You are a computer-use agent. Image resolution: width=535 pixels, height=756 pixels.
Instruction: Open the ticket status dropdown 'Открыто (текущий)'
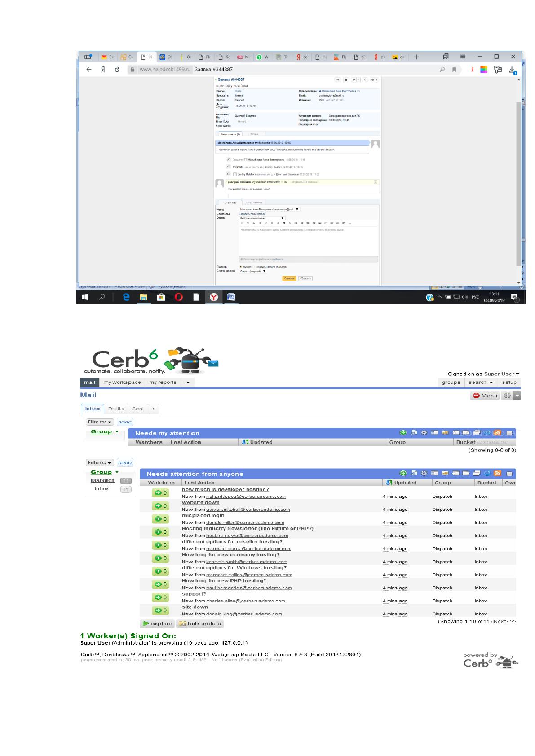tap(253, 271)
